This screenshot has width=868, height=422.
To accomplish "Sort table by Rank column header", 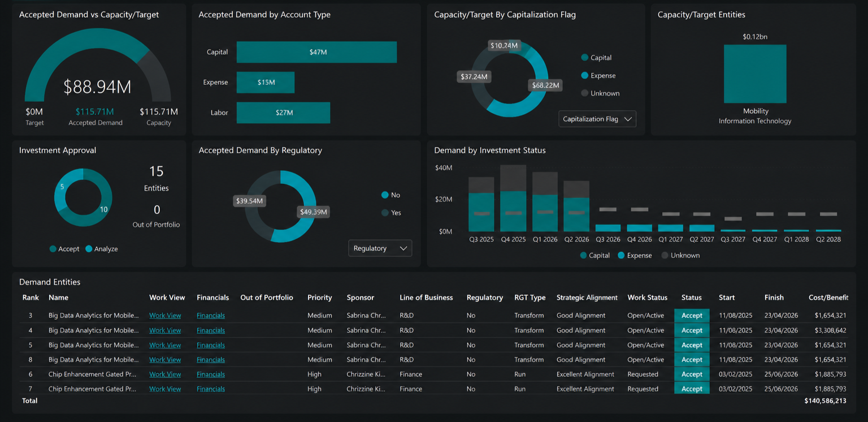I will click(31, 298).
